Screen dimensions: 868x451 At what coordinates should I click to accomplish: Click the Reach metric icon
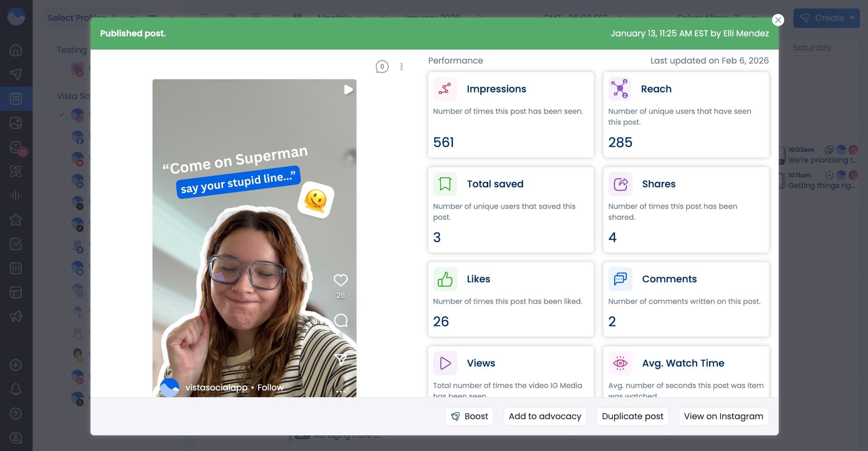click(x=620, y=89)
